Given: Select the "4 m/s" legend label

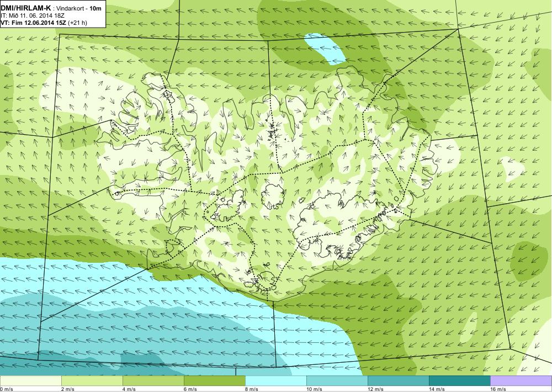Looking at the screenshot, I should pyautogui.click(x=129, y=389).
